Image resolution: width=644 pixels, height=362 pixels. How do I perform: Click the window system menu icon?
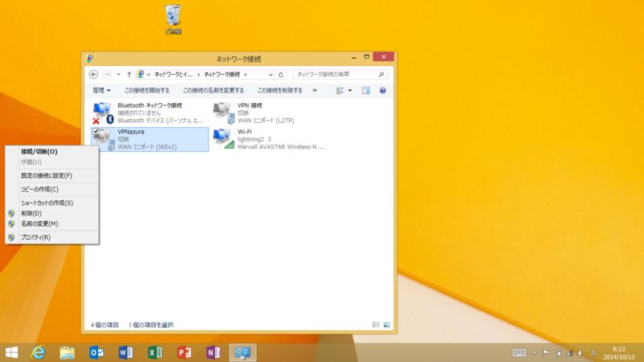89,58
